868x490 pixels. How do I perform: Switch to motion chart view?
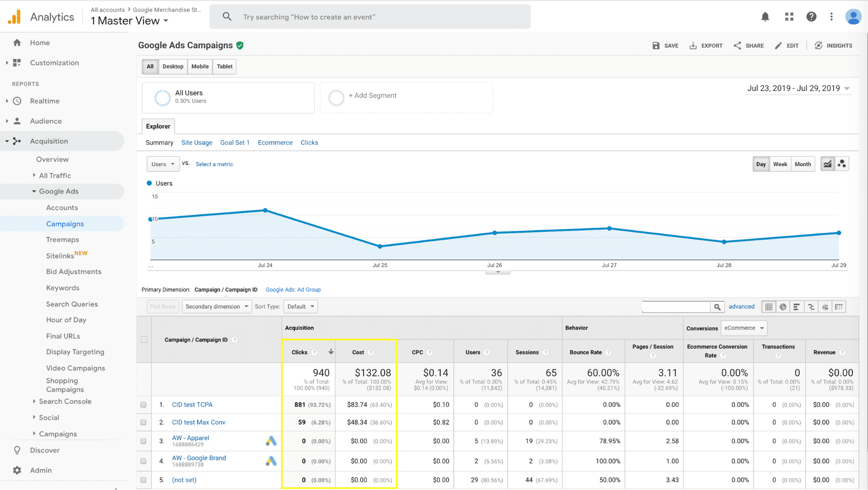pyautogui.click(x=842, y=164)
